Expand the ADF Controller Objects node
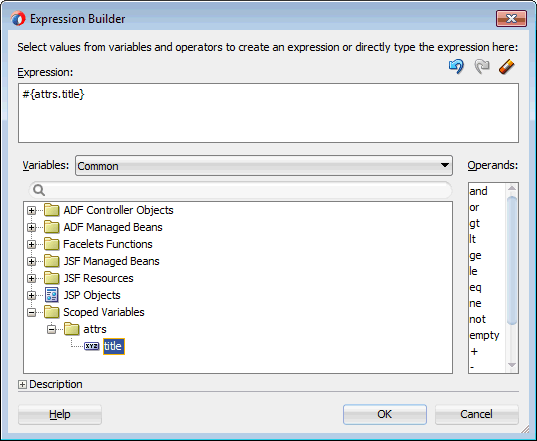Screen dimensions: 537x441 pos(32,210)
